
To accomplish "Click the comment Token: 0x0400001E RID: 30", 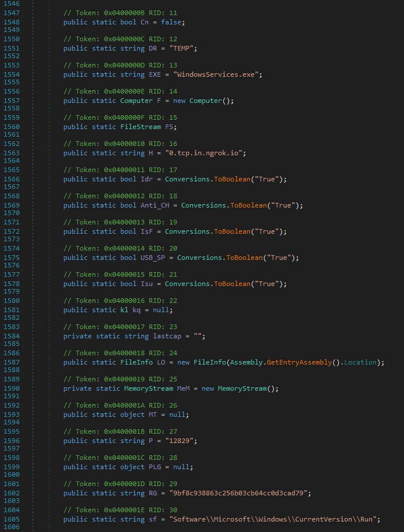I will (120, 510).
